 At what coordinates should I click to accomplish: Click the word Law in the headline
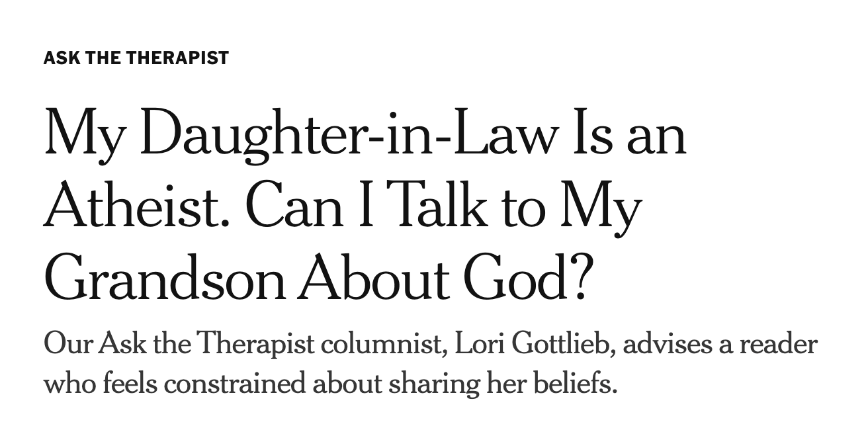[509, 134]
